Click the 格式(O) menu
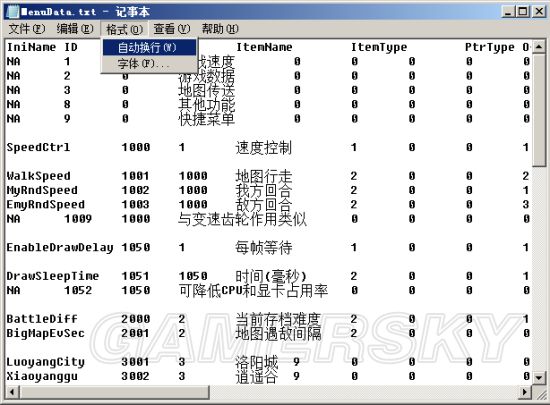This screenshot has width=550, height=405. (124, 29)
